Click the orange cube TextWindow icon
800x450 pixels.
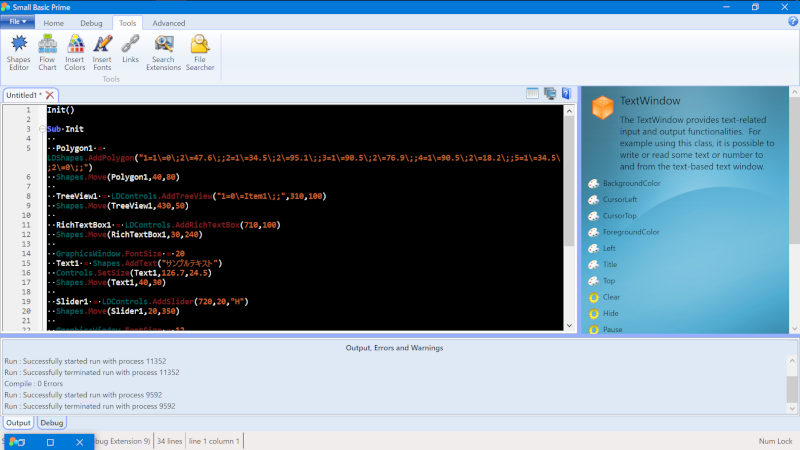coord(603,107)
